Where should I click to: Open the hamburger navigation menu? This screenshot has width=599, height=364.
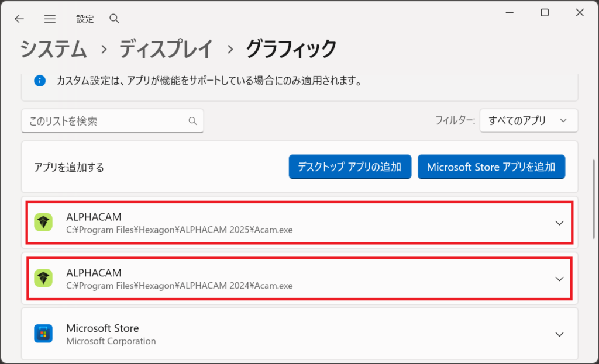[x=50, y=19]
